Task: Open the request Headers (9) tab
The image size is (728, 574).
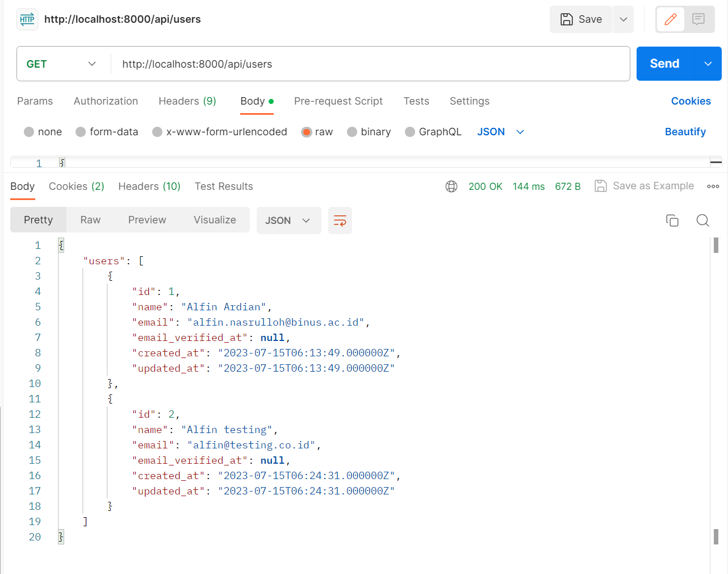Action: [187, 101]
